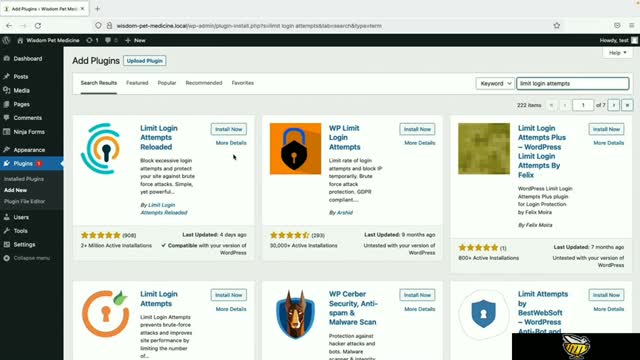The image size is (640, 360).
Task: Click orange Limit Login Attempts plugin icon
Action: (106, 314)
